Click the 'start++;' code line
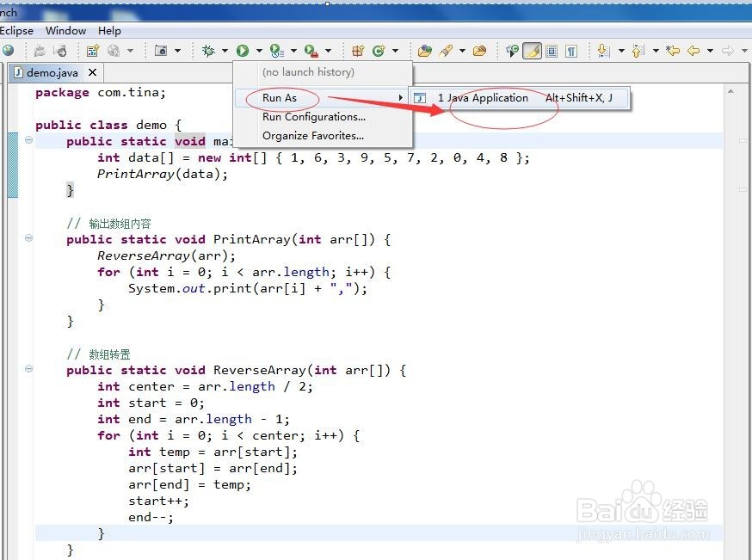Image resolution: width=752 pixels, height=560 pixels. (x=158, y=501)
